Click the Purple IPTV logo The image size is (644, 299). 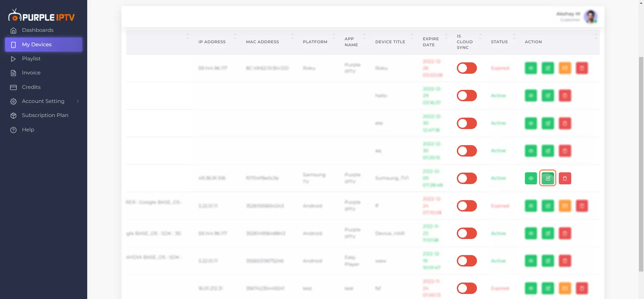click(x=41, y=15)
